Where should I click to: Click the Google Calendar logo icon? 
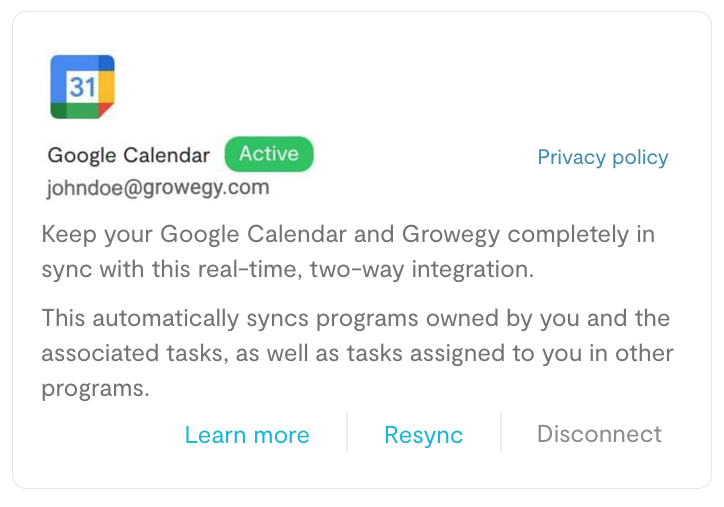tap(82, 87)
